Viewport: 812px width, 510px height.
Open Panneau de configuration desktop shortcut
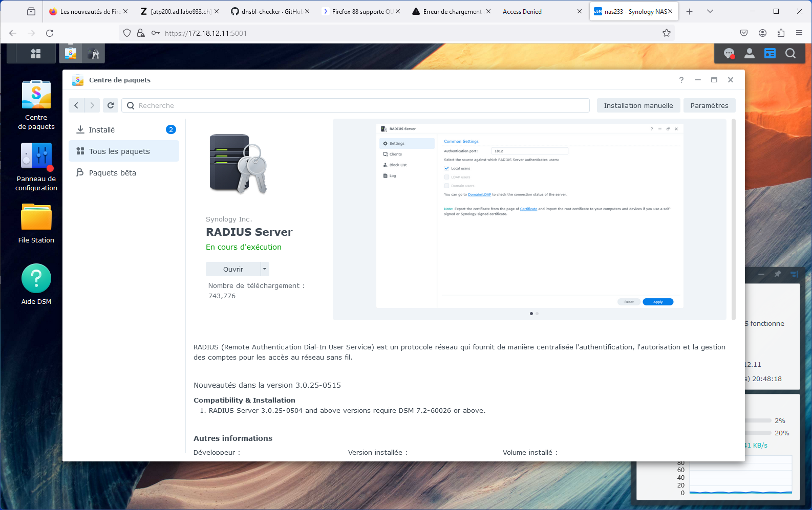pos(36,167)
